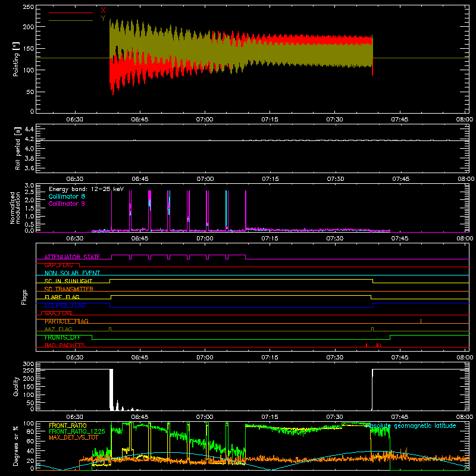This screenshot has width=476, height=476.
Task: Click 07:30 time label under modulation plot
Action: click(335, 239)
